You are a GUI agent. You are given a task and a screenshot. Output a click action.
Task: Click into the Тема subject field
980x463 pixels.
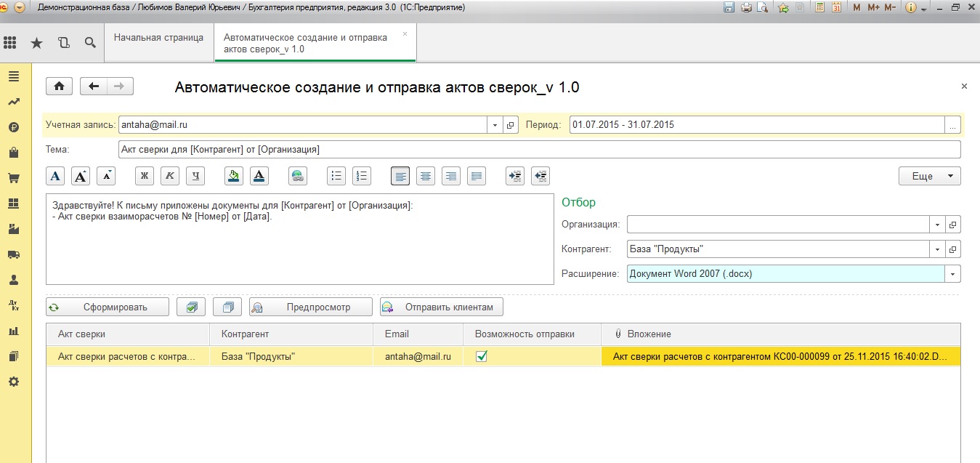(x=538, y=150)
